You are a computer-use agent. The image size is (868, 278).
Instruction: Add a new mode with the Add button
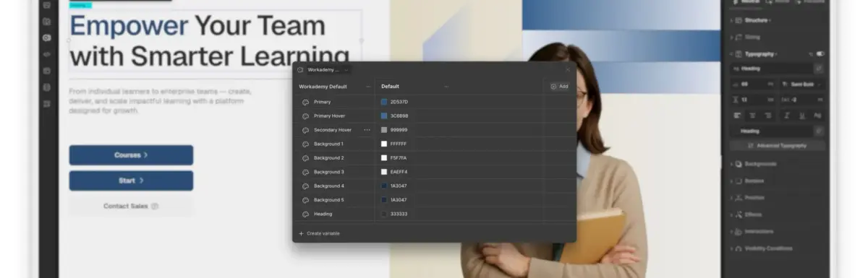[x=559, y=86]
